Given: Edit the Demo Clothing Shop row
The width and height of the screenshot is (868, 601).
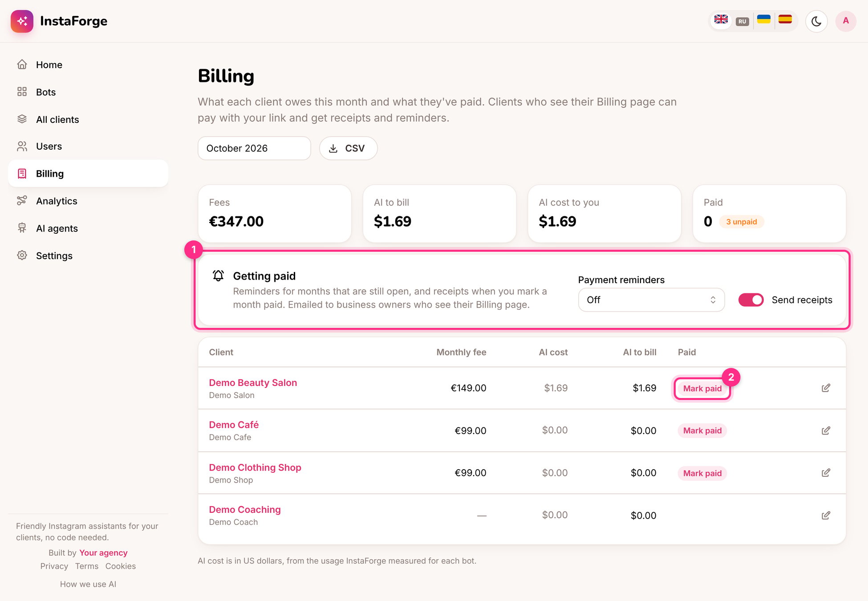Looking at the screenshot, I should coord(826,473).
